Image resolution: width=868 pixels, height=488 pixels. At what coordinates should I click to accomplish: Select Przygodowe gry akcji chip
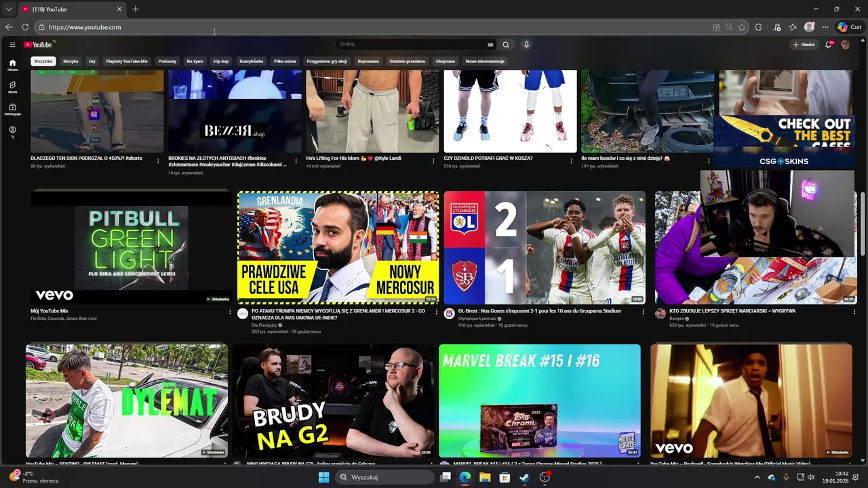(x=327, y=61)
